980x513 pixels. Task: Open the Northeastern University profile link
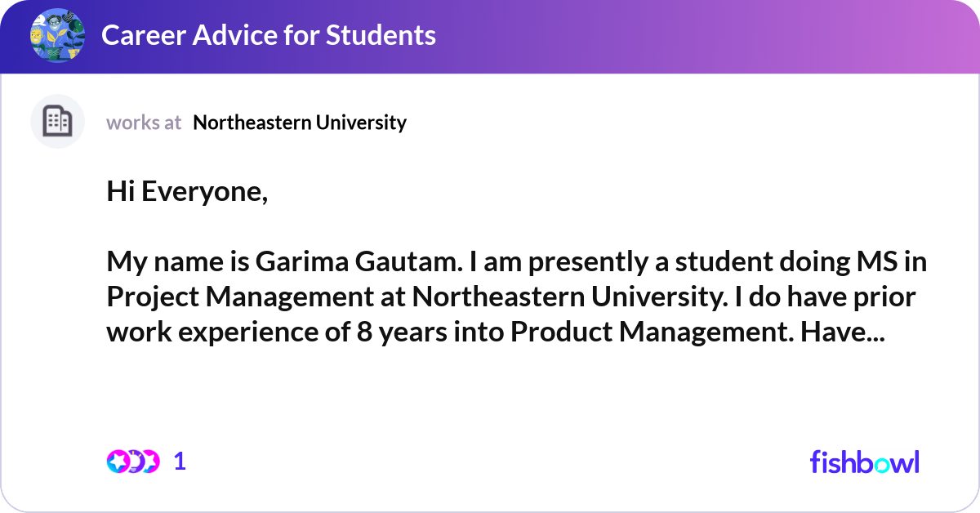299,123
